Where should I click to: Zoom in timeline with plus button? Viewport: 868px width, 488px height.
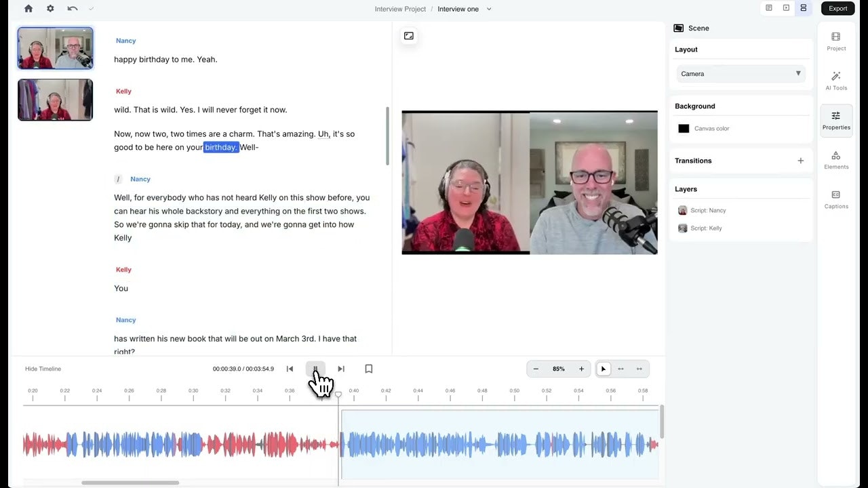click(581, 369)
